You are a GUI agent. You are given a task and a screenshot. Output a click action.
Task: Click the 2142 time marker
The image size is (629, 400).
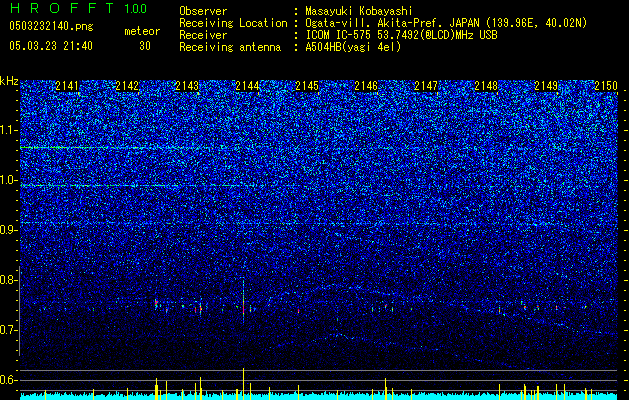pyautogui.click(x=127, y=86)
